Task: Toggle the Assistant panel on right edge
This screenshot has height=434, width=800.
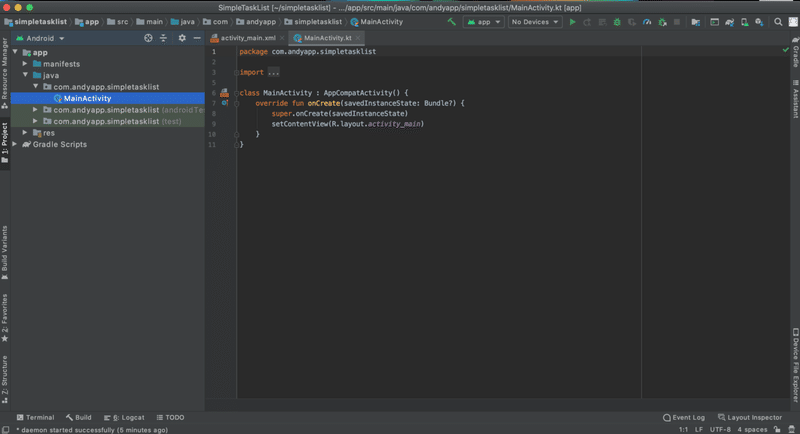Action: coord(795,99)
